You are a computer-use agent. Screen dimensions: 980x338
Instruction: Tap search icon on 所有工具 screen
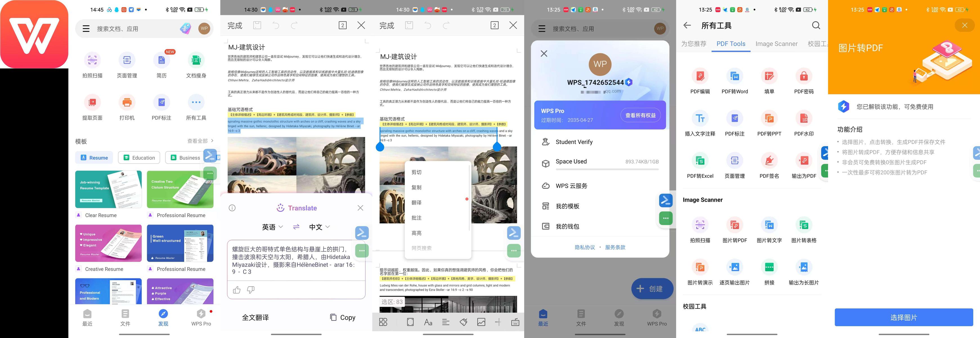tap(816, 26)
